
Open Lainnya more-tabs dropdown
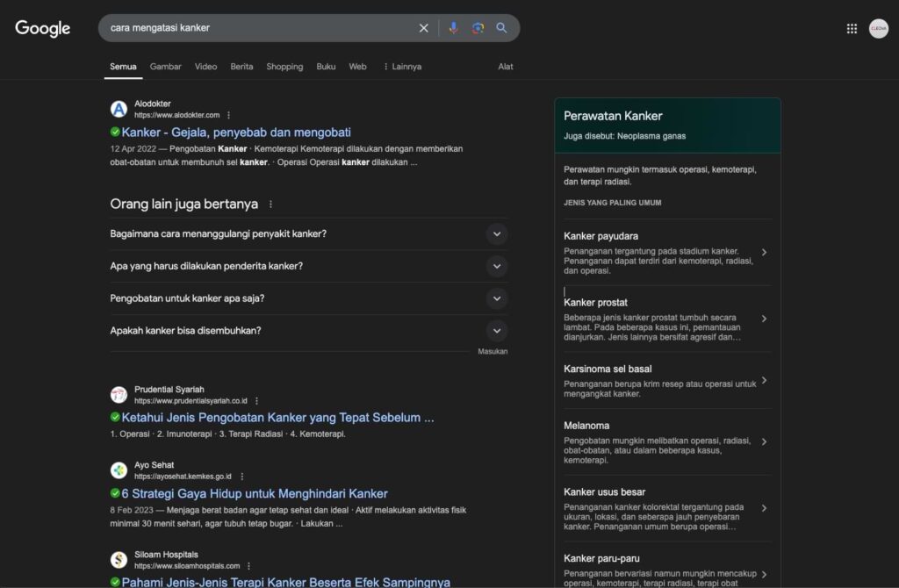tap(402, 67)
